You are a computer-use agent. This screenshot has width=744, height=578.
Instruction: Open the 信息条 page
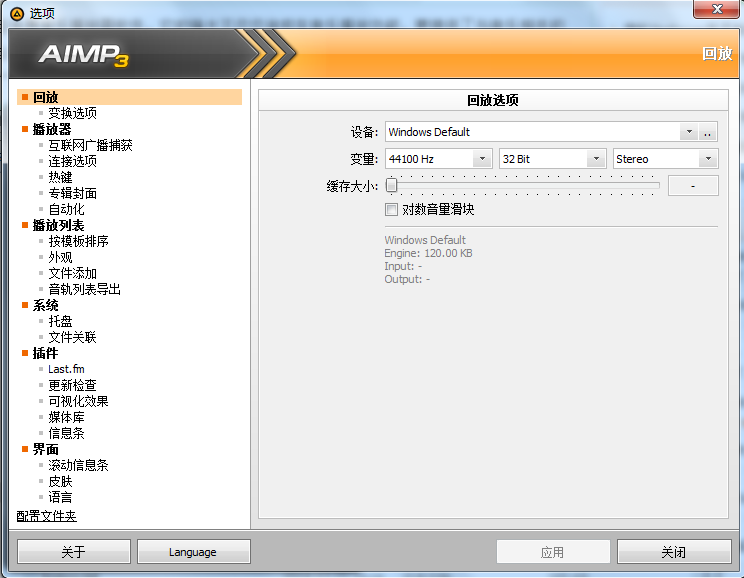(x=66, y=433)
